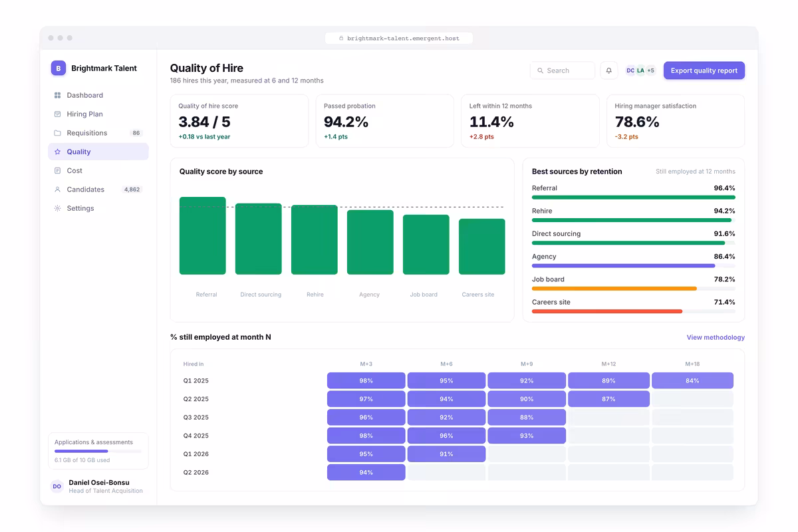798x532 pixels.
Task: Open Candidates list
Action: pyautogui.click(x=98, y=190)
